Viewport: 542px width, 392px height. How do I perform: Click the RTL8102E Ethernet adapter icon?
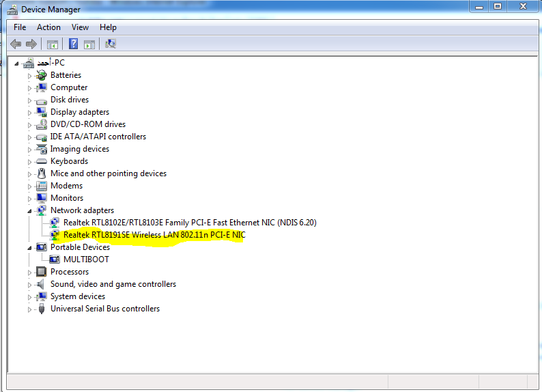[55, 223]
